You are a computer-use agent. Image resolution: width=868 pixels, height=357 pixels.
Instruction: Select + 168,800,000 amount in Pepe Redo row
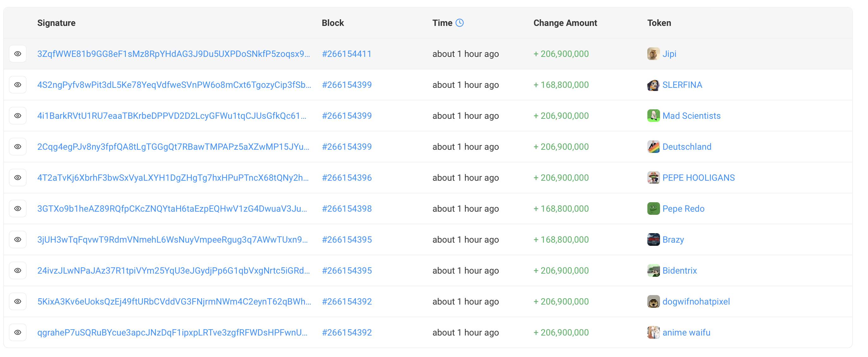pos(561,209)
